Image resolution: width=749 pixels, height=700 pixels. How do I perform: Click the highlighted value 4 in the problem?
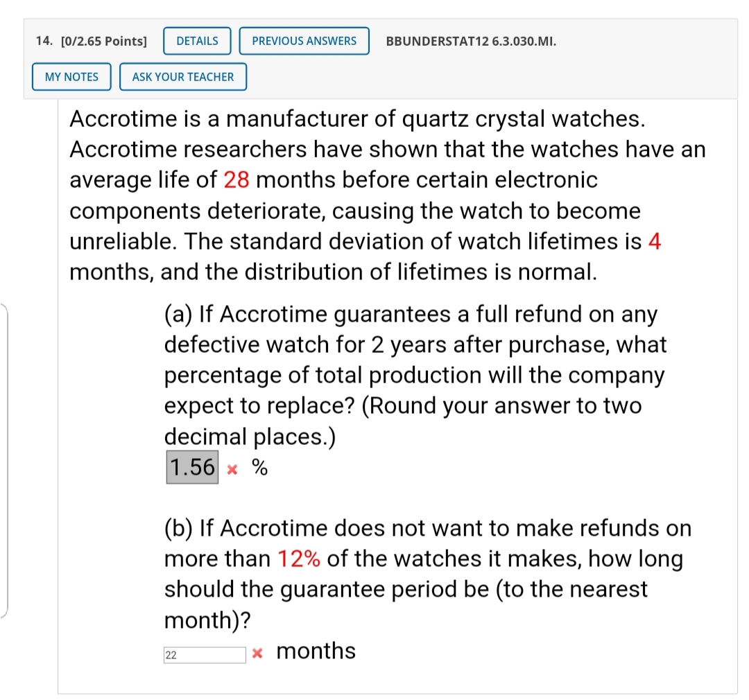point(655,241)
